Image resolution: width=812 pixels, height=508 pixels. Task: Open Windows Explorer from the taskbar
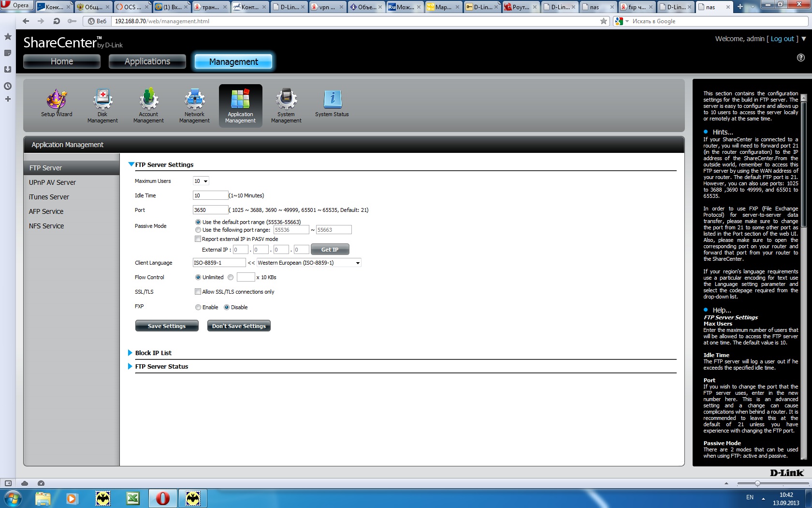(x=43, y=498)
